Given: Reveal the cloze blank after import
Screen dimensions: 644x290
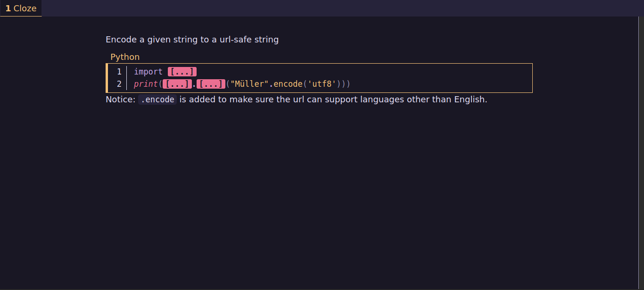Looking at the screenshot, I should (182, 72).
